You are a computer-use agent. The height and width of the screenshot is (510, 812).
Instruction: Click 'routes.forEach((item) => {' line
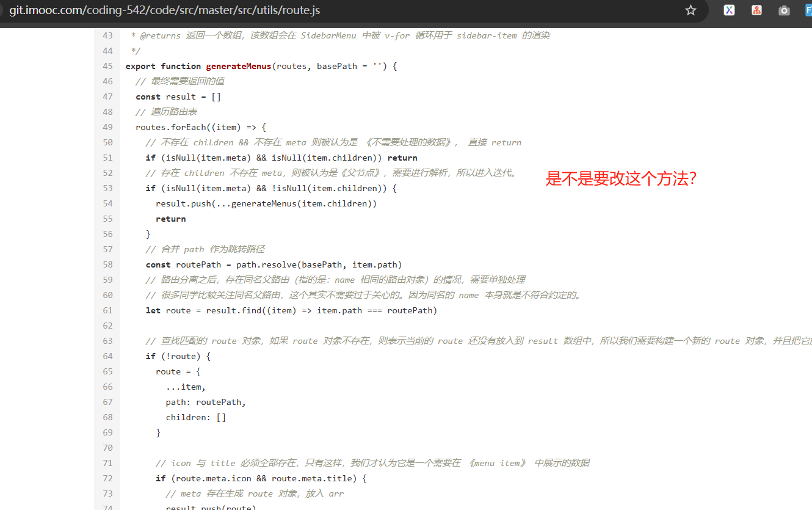coord(201,127)
